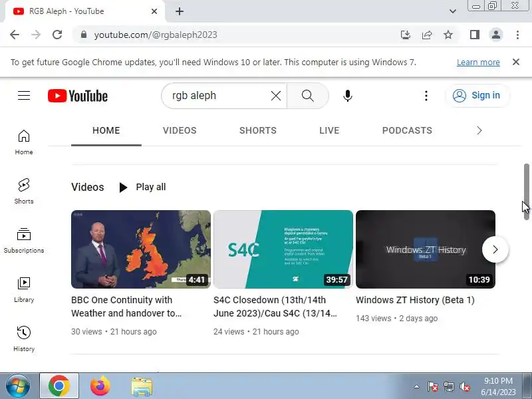This screenshot has height=399, width=532.
Task: Open Windows Explorer from the taskbar
Action: (142, 386)
